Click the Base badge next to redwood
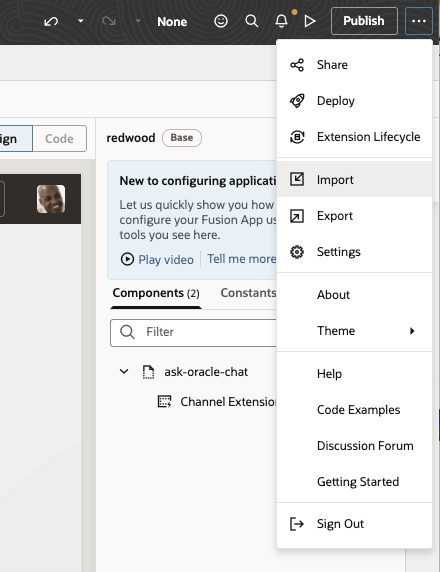This screenshot has width=440, height=572. 182,138
